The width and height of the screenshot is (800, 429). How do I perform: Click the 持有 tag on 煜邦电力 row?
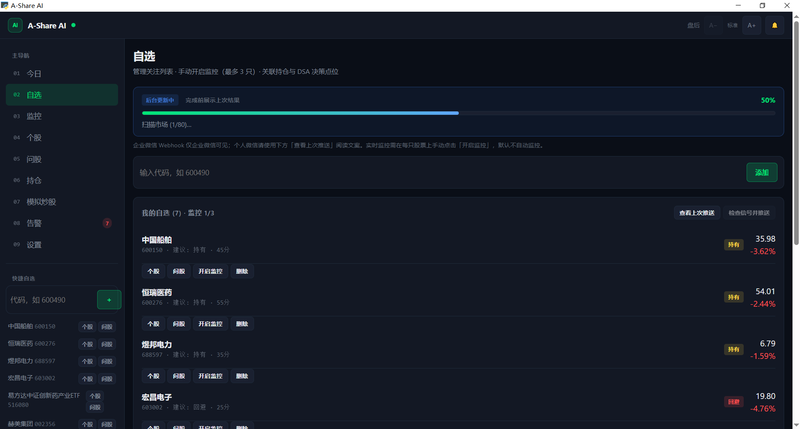click(734, 349)
